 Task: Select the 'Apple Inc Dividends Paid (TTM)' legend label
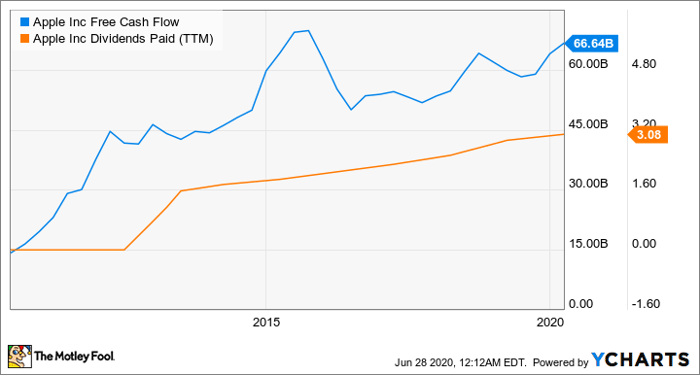point(123,40)
